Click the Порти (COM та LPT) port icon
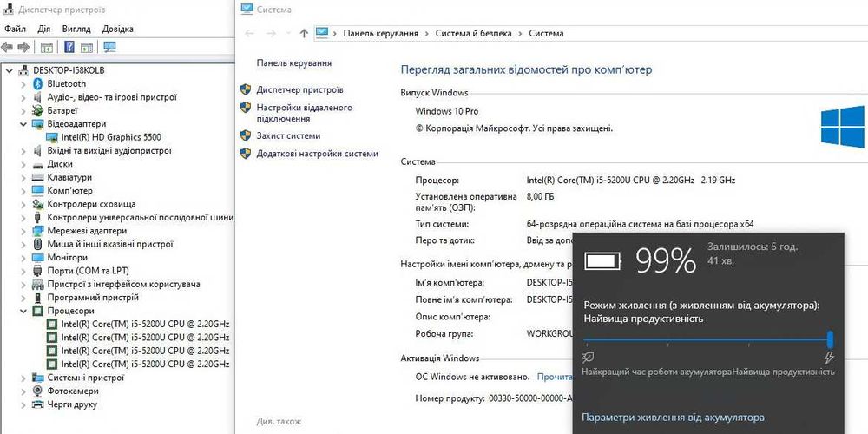This screenshot has width=868, height=434. 37,271
